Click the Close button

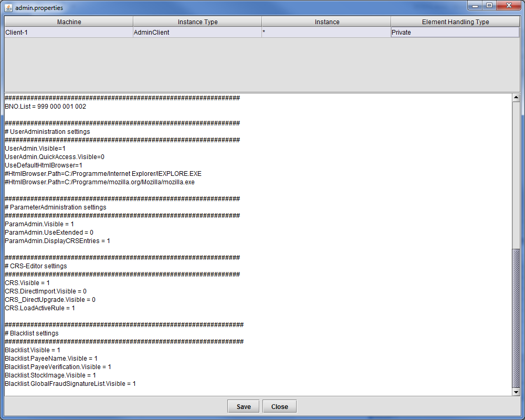[x=279, y=406]
